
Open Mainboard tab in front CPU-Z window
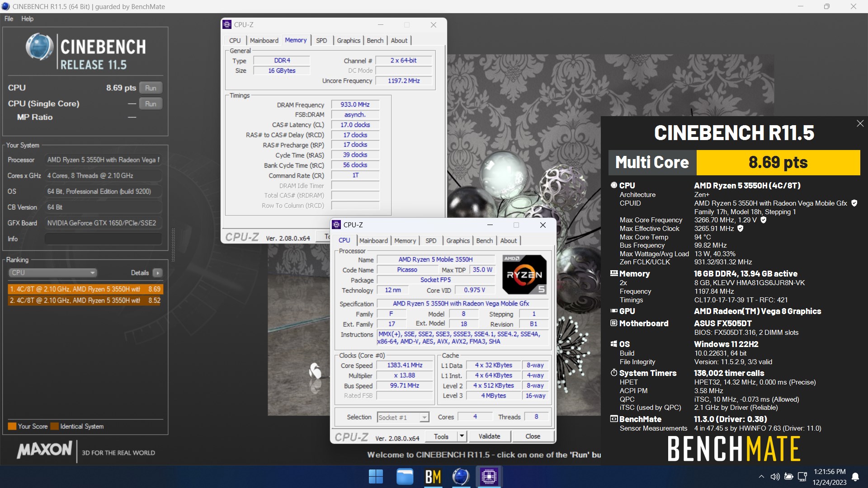[x=373, y=241]
